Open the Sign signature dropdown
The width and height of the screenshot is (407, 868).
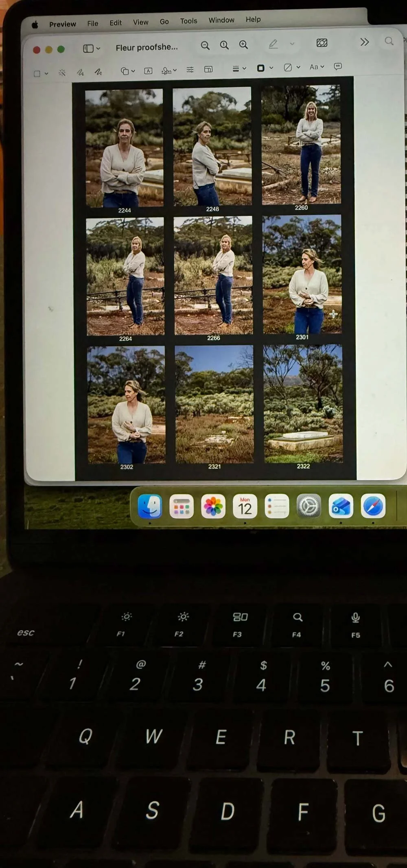click(169, 70)
